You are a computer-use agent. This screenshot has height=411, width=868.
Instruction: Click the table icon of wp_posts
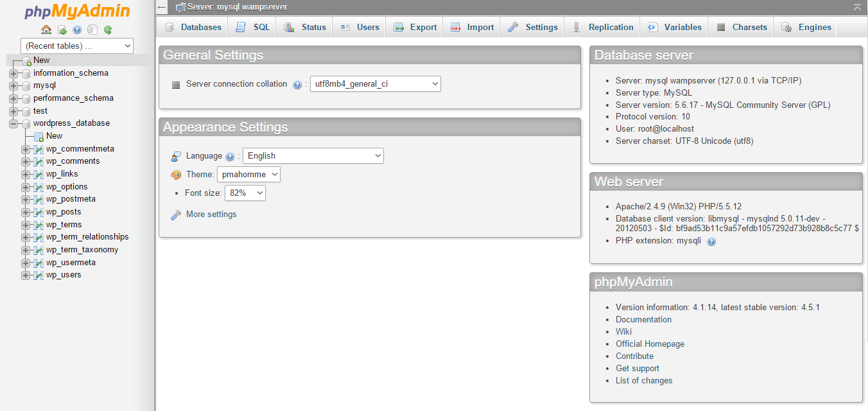click(x=39, y=212)
